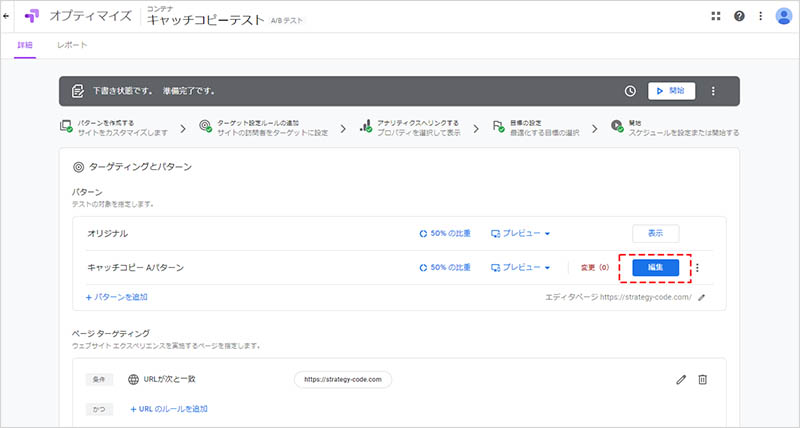This screenshot has height=428, width=800.
Task: Open draft banner three-dot menu
Action: (x=713, y=91)
